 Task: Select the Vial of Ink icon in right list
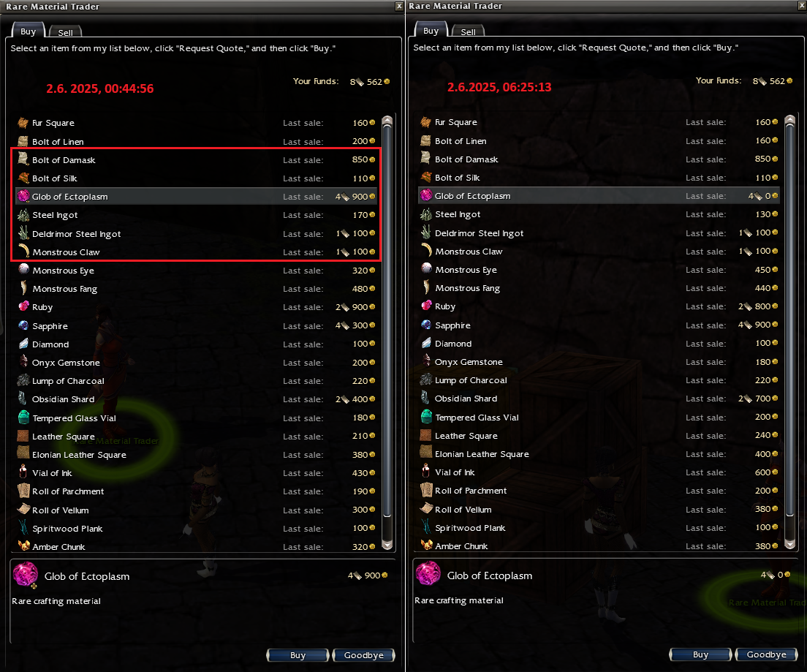[426, 471]
